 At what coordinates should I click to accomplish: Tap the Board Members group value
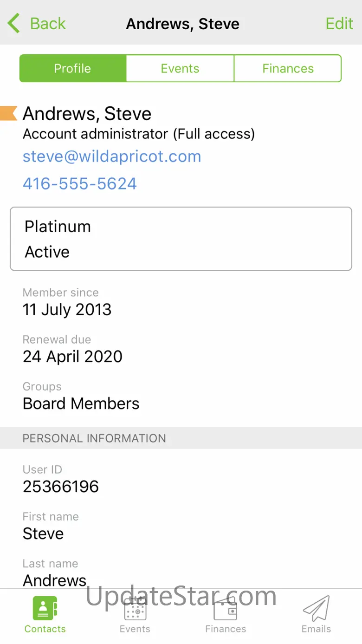(81, 403)
